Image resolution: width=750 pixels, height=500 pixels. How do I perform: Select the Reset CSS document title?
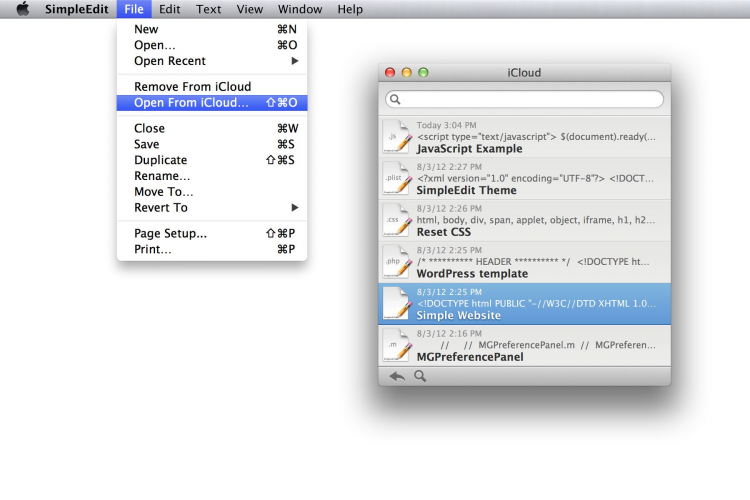coord(444,232)
